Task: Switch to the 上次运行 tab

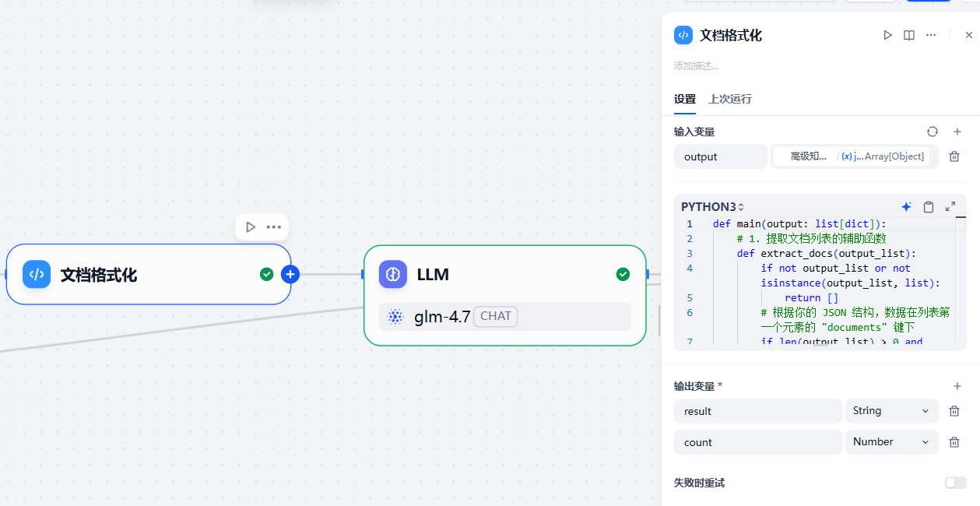Action: [730, 99]
